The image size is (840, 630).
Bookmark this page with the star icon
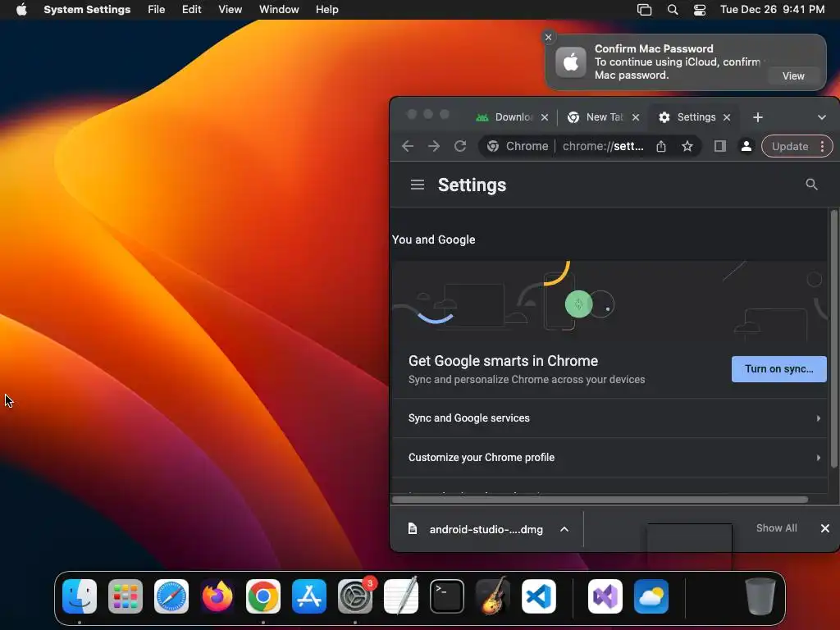[x=687, y=146]
